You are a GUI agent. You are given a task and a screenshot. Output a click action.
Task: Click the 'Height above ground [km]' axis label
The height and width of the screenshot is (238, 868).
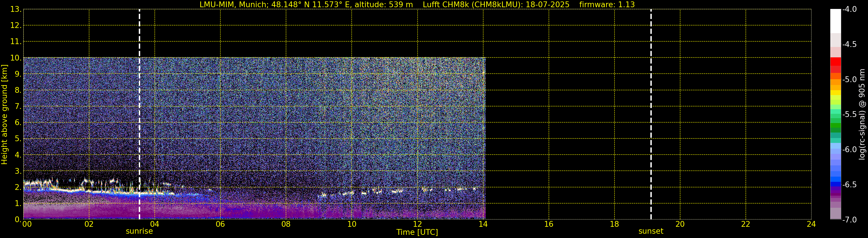(x=4, y=114)
